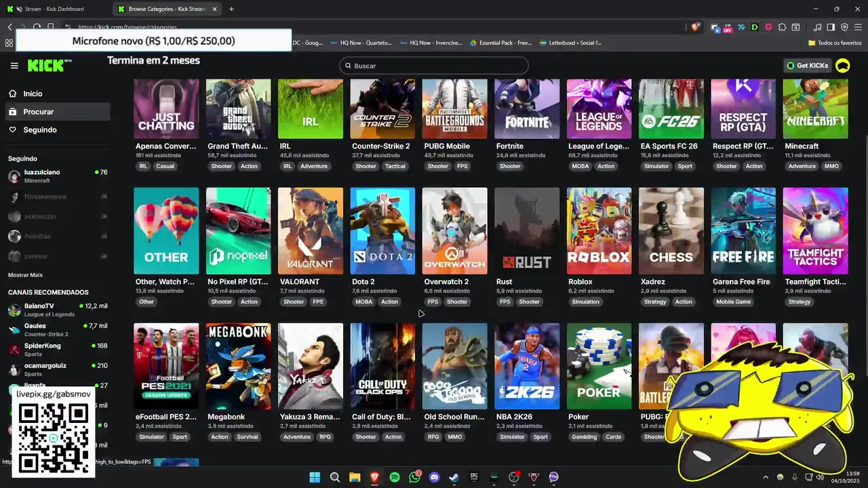The image size is (868, 488).
Task: Click the Brave Shields icon in address bar
Action: pyautogui.click(x=695, y=27)
